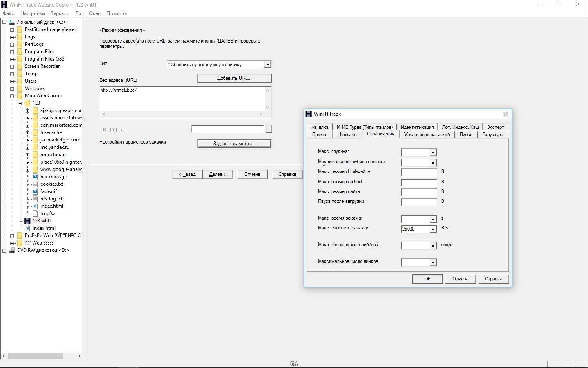Switch to the Управление закачкой tab
Viewport: 588px width, 368px height.
coord(427,135)
